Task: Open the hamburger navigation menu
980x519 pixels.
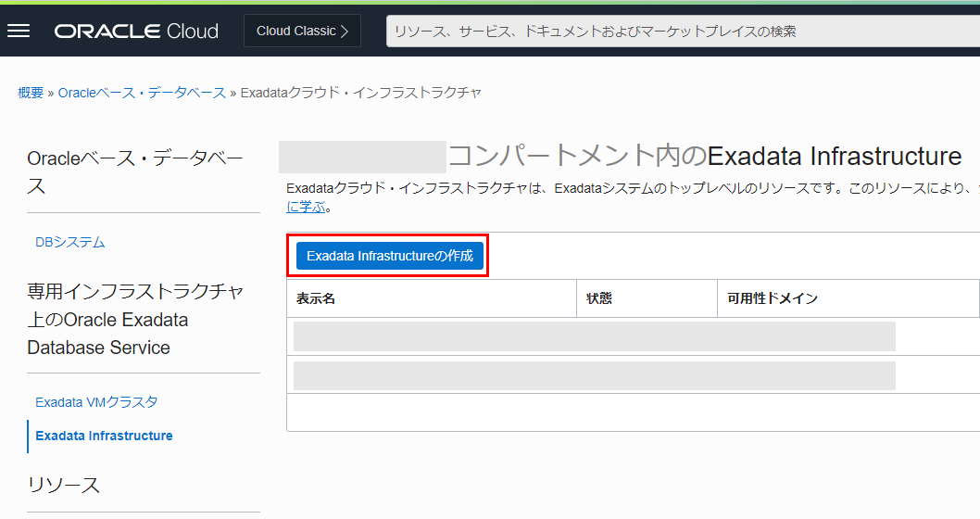Action: point(19,31)
